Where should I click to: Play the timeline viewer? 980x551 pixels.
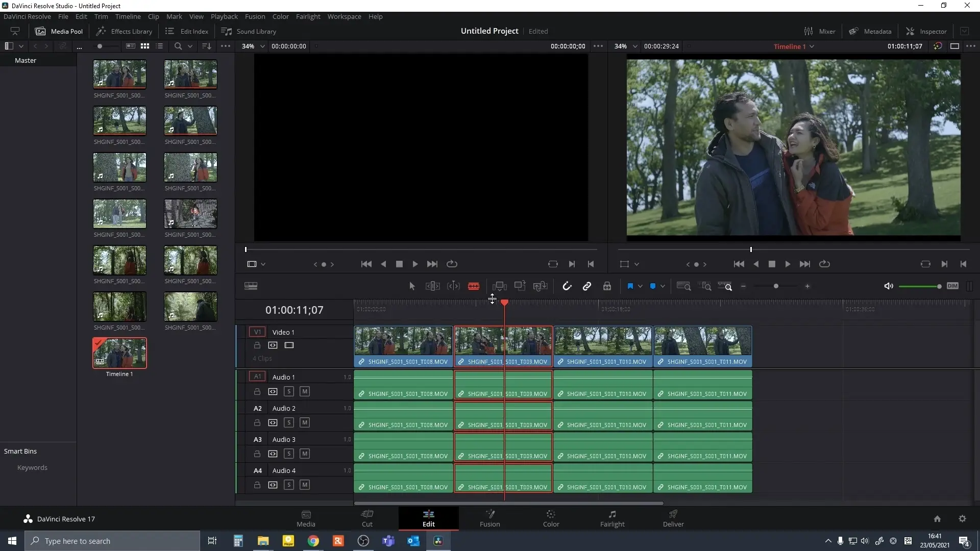tap(788, 264)
